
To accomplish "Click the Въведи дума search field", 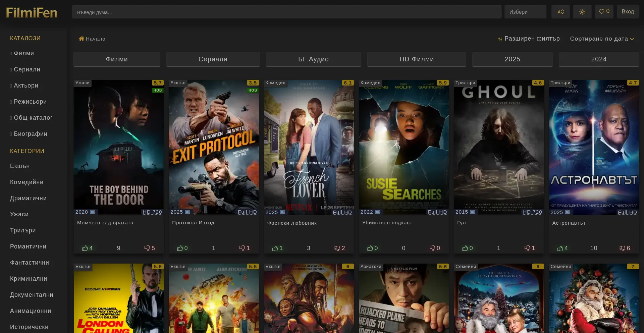I will [x=286, y=12].
